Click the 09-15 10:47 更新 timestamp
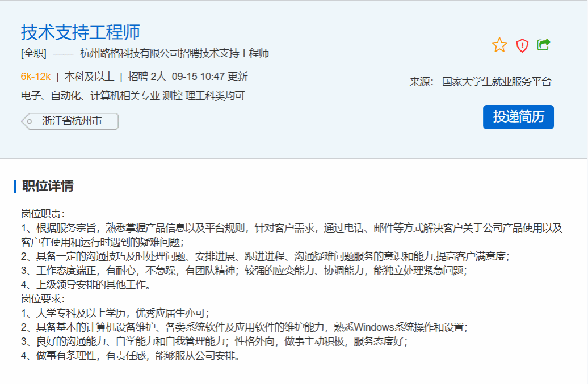The width and height of the screenshot is (588, 384). [x=209, y=77]
